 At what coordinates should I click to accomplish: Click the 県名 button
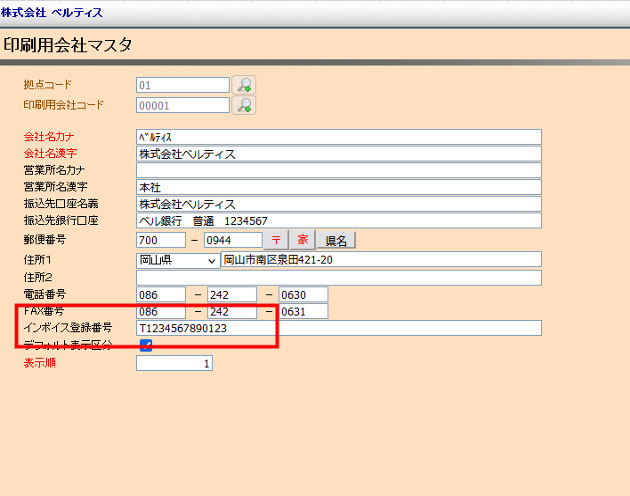336,240
